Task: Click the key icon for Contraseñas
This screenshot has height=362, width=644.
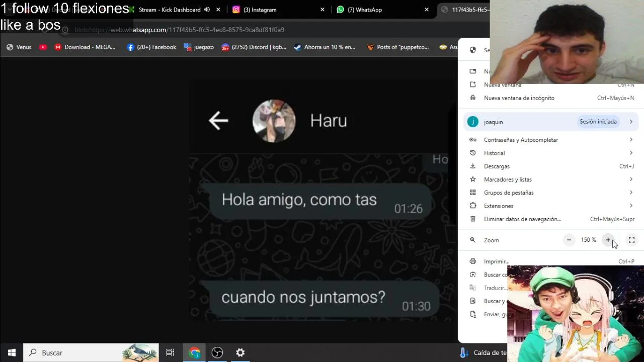Action: click(x=472, y=140)
